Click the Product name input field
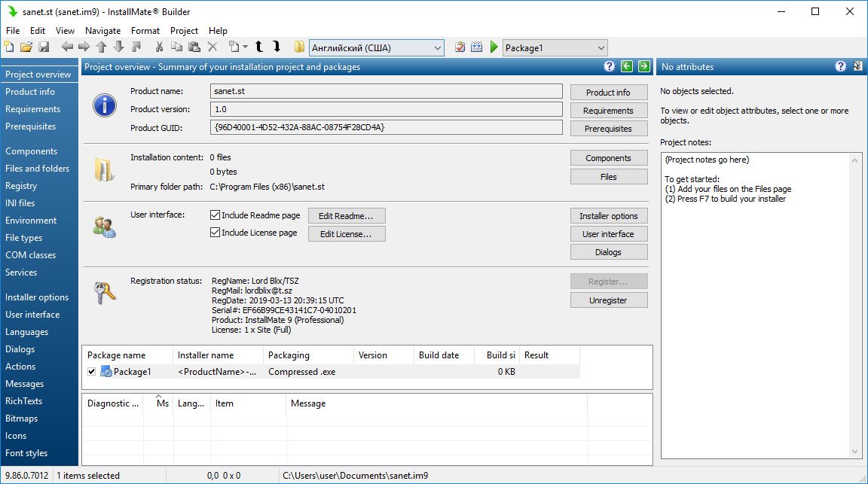 click(x=387, y=91)
